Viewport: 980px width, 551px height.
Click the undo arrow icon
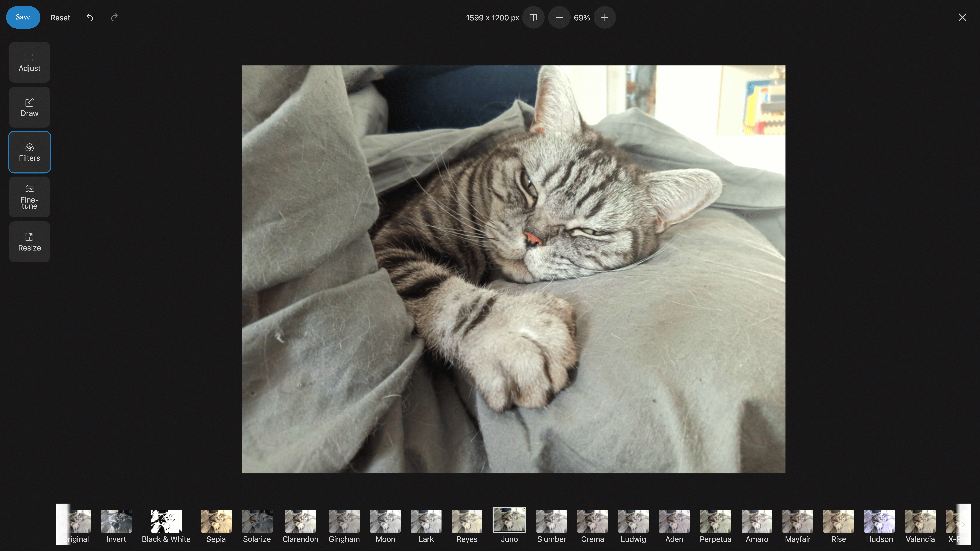(90, 17)
